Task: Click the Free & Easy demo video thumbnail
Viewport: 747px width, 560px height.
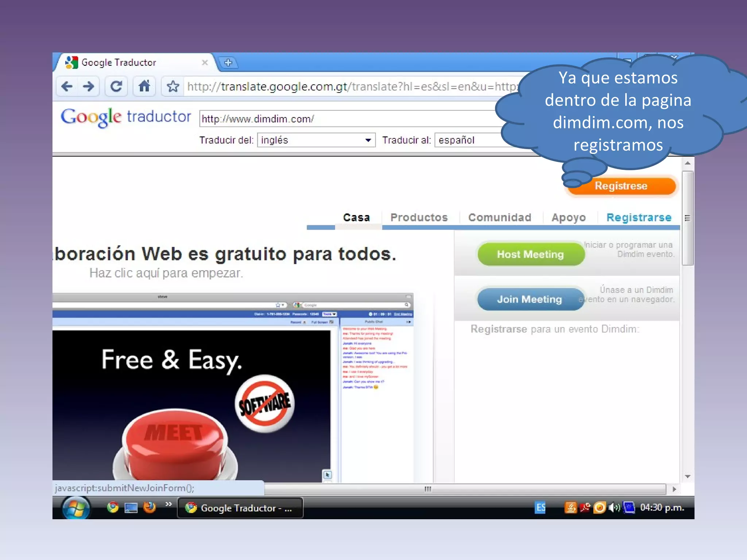Action: tap(191, 405)
